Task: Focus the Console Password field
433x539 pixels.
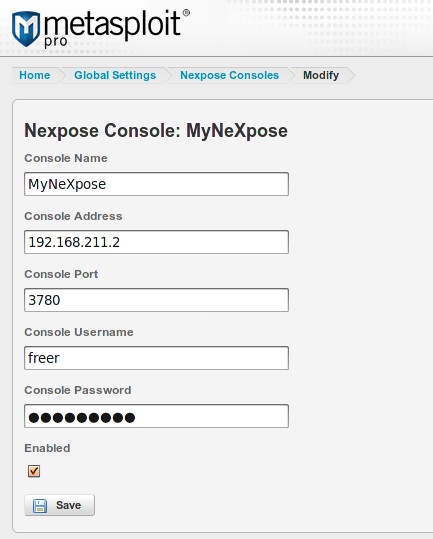Action: [156, 416]
